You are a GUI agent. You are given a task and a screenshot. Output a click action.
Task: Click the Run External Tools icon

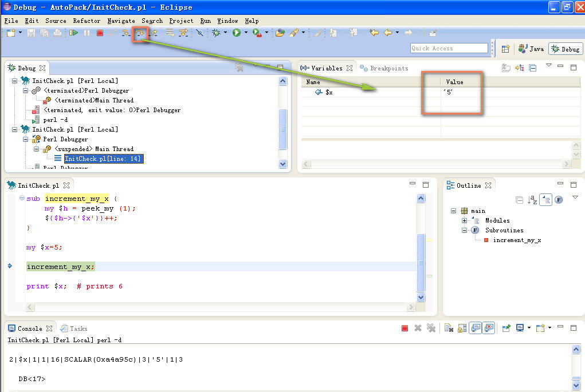(x=257, y=33)
